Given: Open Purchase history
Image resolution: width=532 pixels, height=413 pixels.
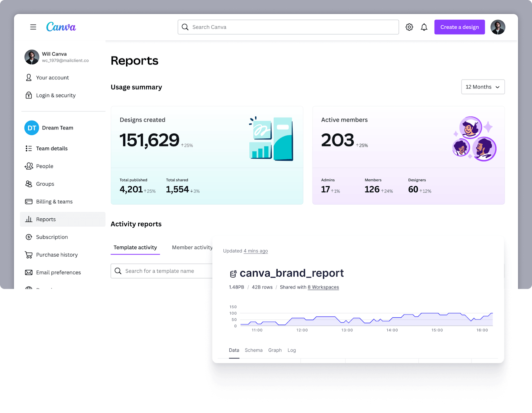Looking at the screenshot, I should [x=57, y=255].
